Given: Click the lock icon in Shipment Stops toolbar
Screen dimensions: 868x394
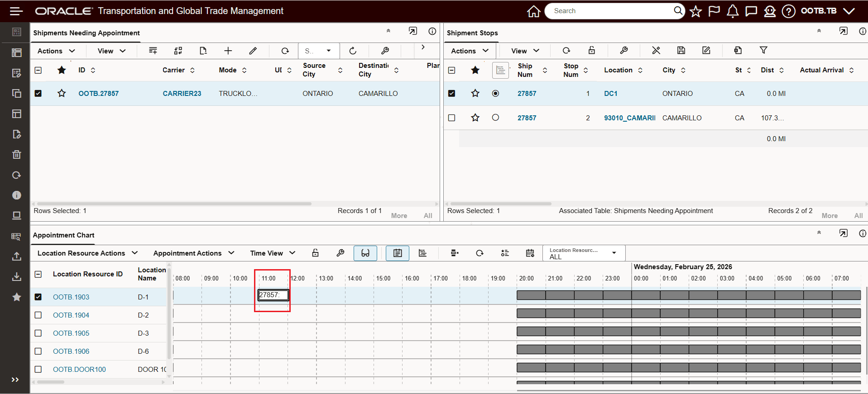Looking at the screenshot, I should (x=591, y=50).
